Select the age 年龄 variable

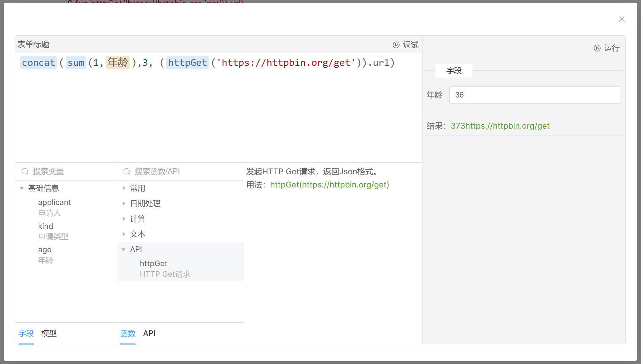click(x=45, y=250)
